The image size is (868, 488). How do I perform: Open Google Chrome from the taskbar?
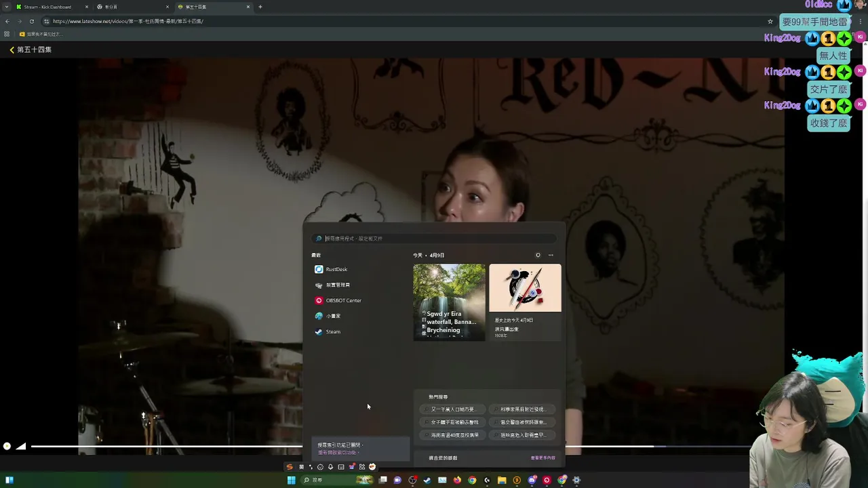click(472, 480)
